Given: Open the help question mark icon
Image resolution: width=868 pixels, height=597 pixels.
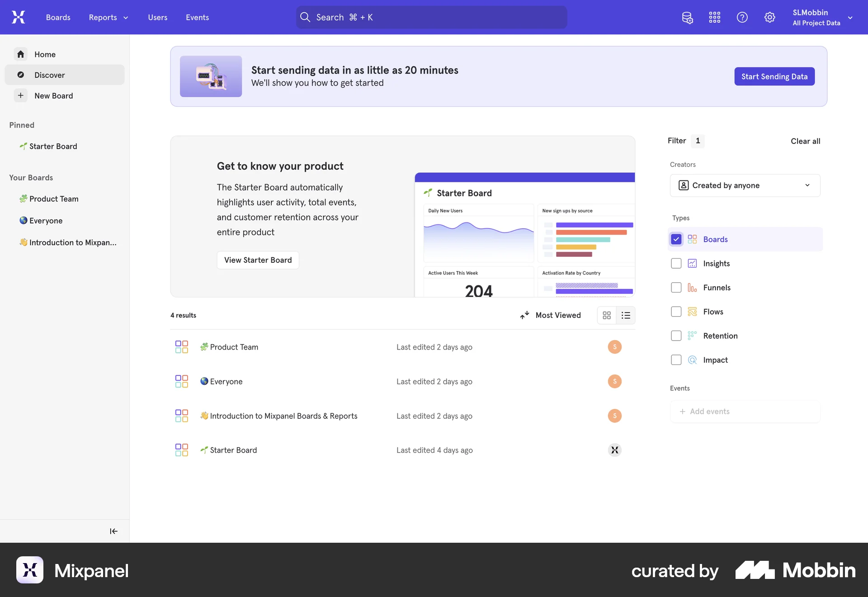Looking at the screenshot, I should point(742,17).
